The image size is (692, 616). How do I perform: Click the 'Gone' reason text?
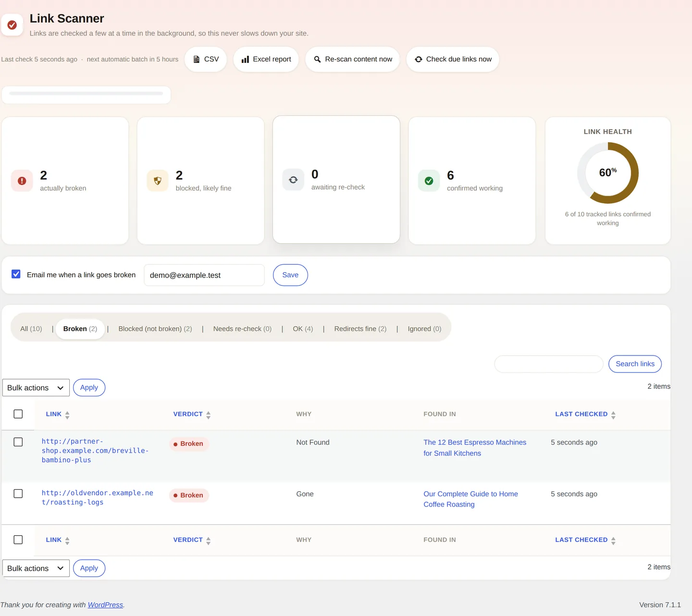(305, 494)
